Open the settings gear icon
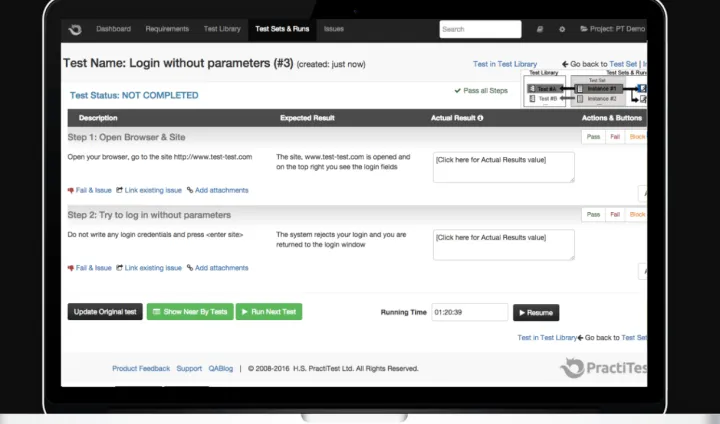 (562, 30)
